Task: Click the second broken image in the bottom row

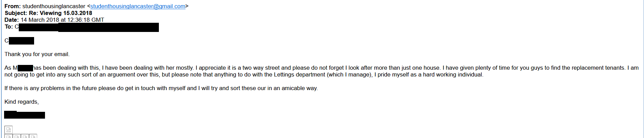Action: [17, 136]
